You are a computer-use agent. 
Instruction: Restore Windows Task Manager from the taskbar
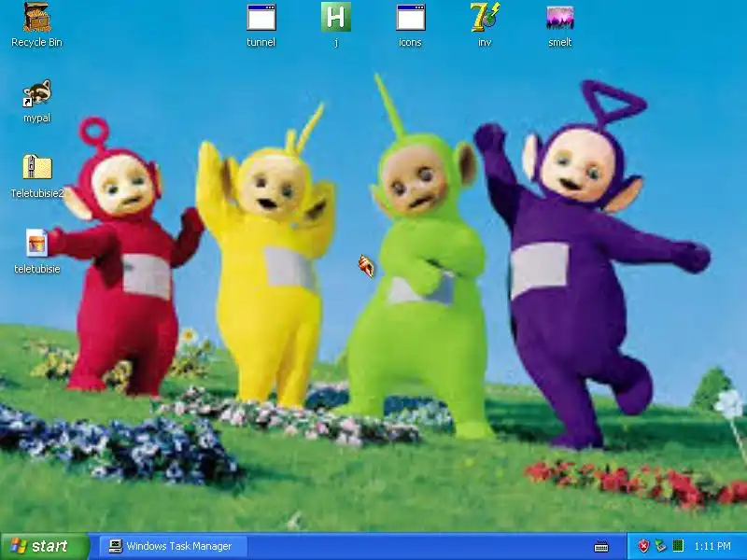(174, 546)
